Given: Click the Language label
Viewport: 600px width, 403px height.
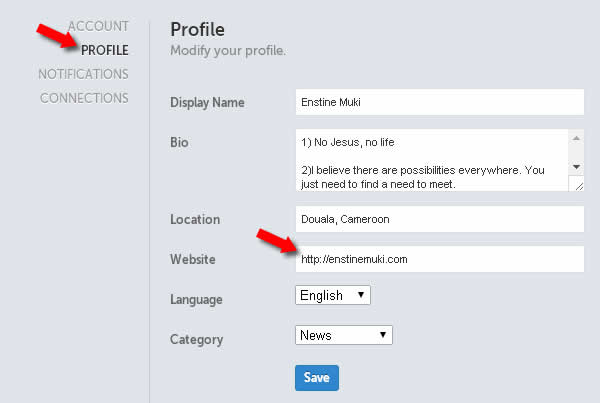Looking at the screenshot, I should coord(196,299).
